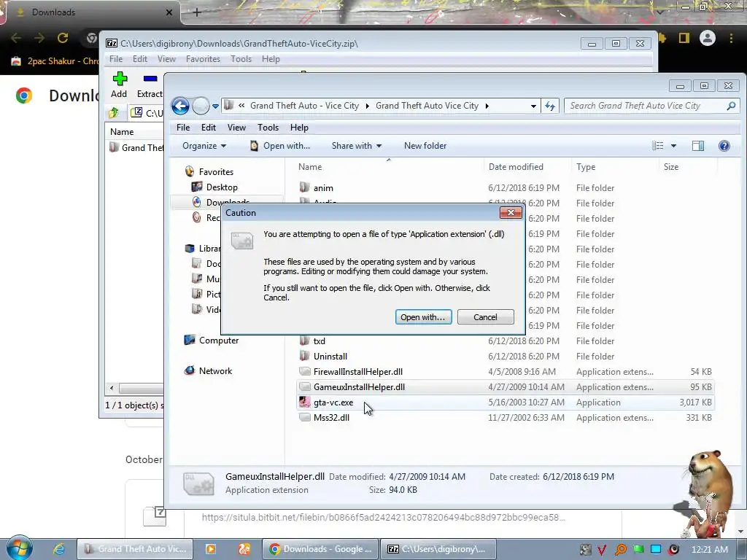
Task: Close the Caution dialog with the red X
Action: [511, 212]
